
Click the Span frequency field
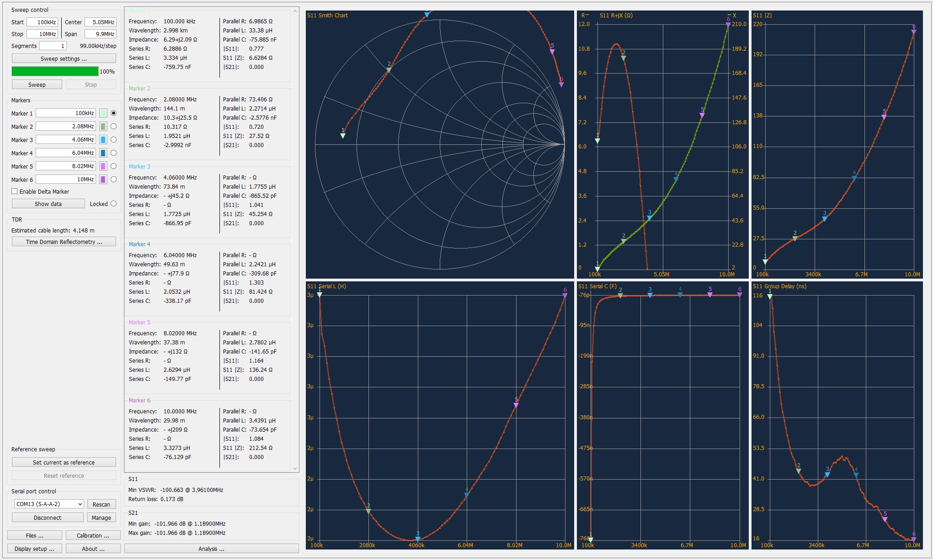pos(101,34)
